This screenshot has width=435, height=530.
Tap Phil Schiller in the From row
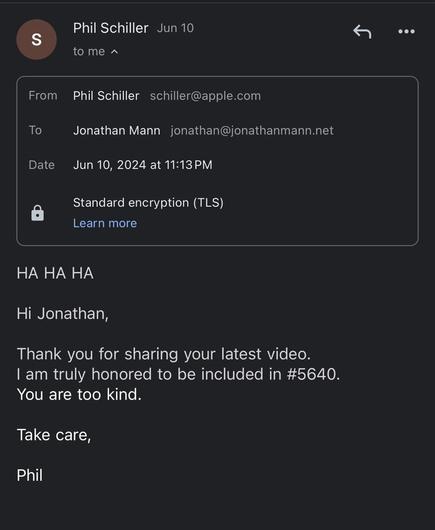point(106,96)
